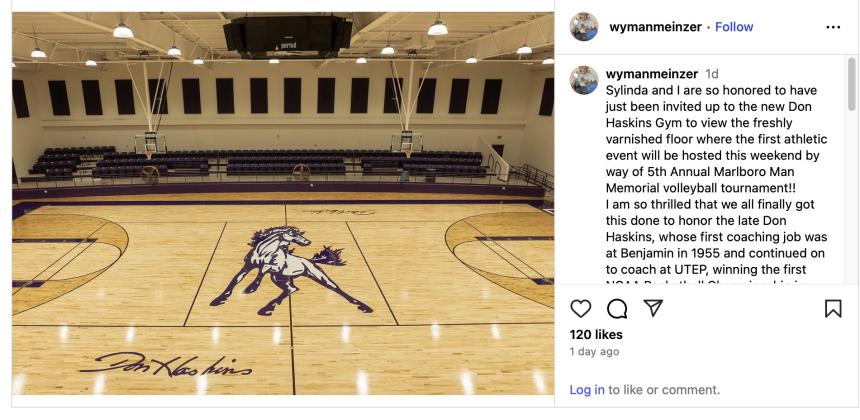The width and height of the screenshot is (860, 420).
Task: Share the post with paper plane icon
Action: (x=653, y=308)
